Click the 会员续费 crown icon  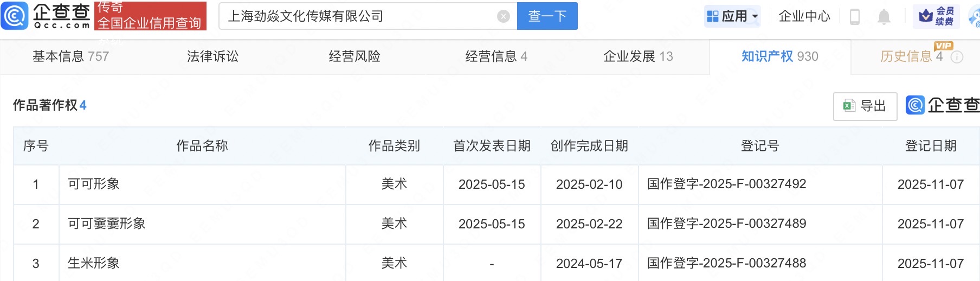coord(936,16)
